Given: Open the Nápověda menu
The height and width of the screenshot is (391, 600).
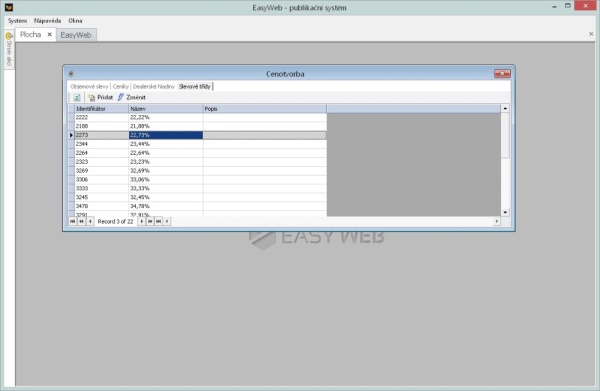Looking at the screenshot, I should click(x=47, y=21).
